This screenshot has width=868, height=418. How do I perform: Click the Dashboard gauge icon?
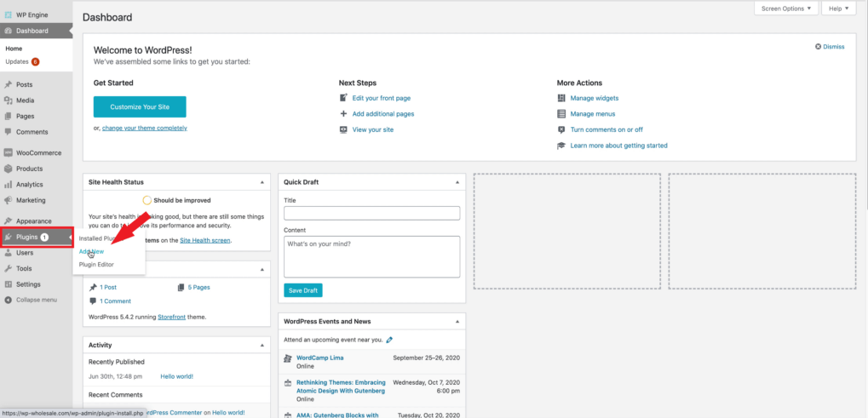pos(8,31)
